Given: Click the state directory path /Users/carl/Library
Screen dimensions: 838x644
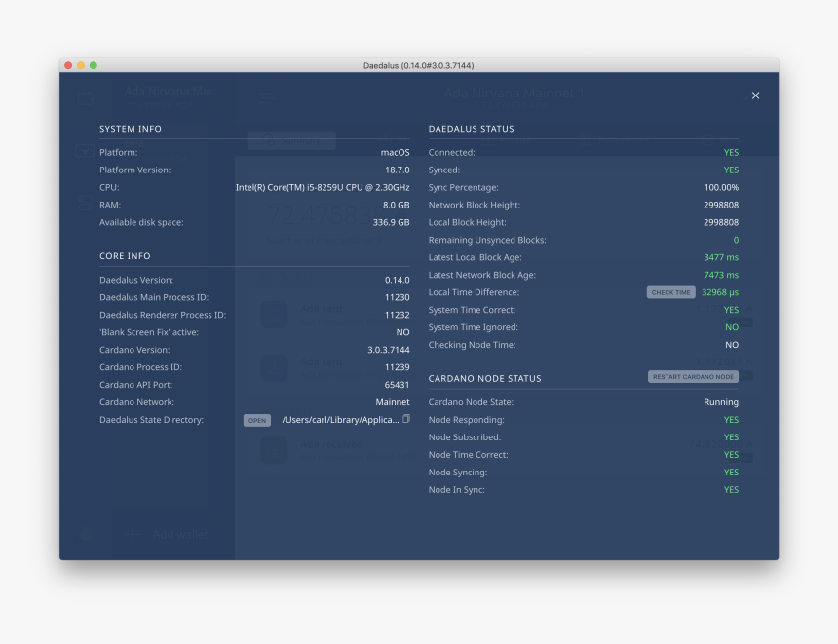Looking at the screenshot, I should pyautogui.click(x=340, y=420).
